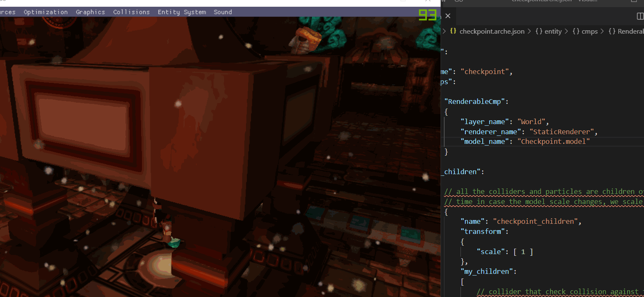Click the "World" layer_name value

click(531, 122)
